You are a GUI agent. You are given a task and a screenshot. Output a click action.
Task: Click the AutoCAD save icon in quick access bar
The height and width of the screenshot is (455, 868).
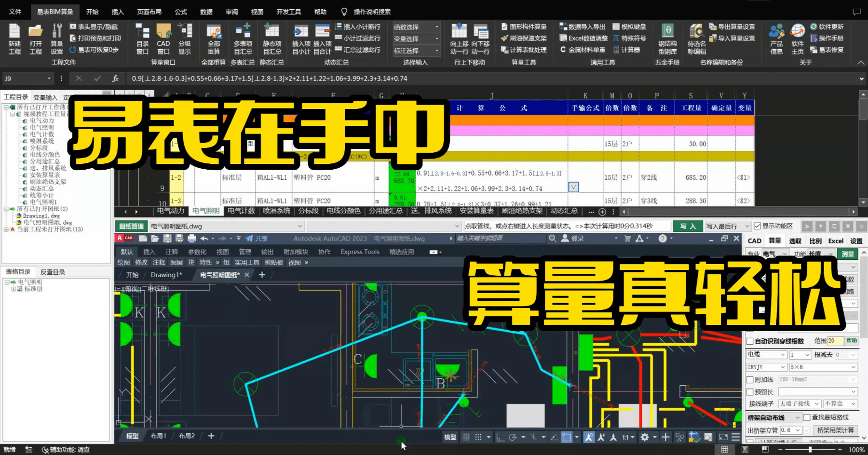tap(167, 238)
